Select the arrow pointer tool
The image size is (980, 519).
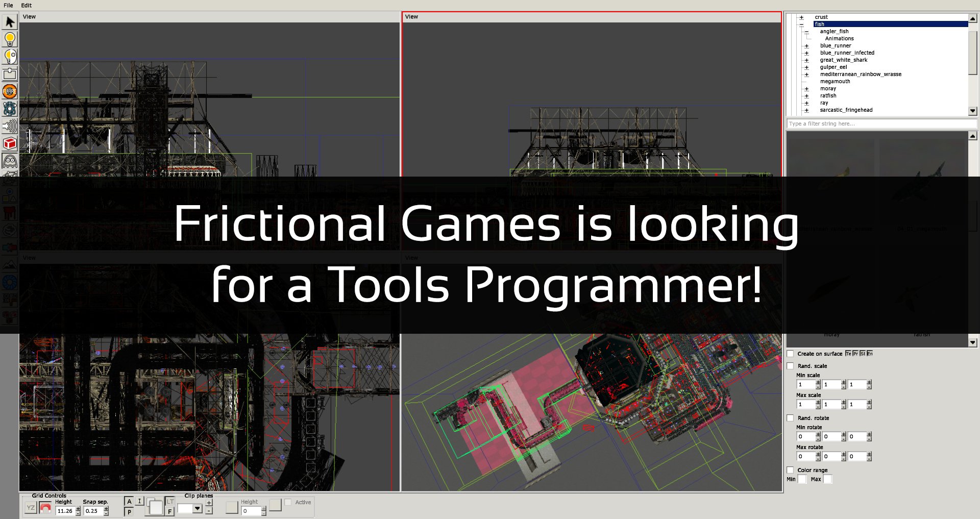10,22
